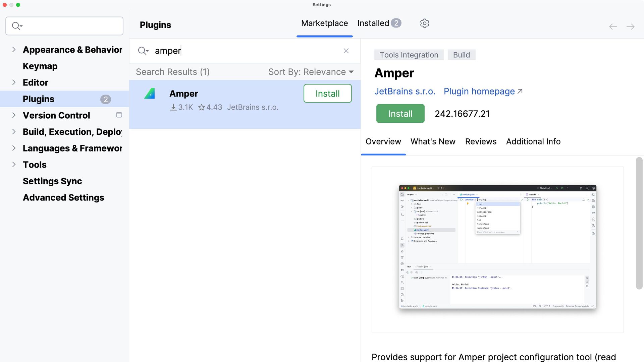Viewport: 644px width, 362px height.
Task: Expand the Editor section
Action: tap(14, 82)
